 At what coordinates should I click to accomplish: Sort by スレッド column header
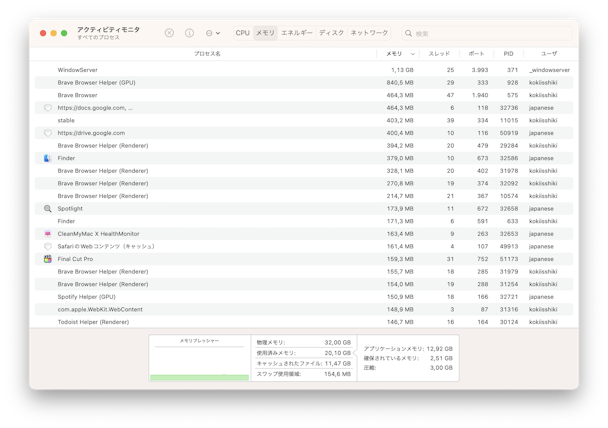coord(439,54)
